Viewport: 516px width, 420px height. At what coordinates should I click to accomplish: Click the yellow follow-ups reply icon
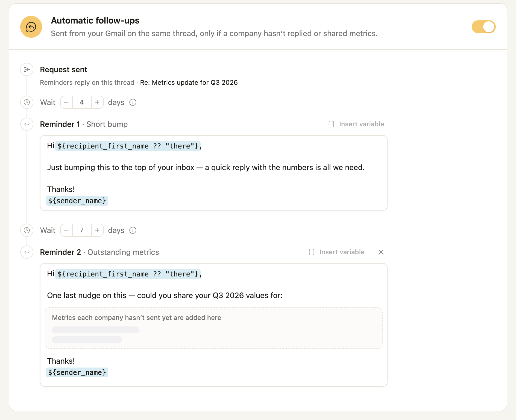click(31, 27)
